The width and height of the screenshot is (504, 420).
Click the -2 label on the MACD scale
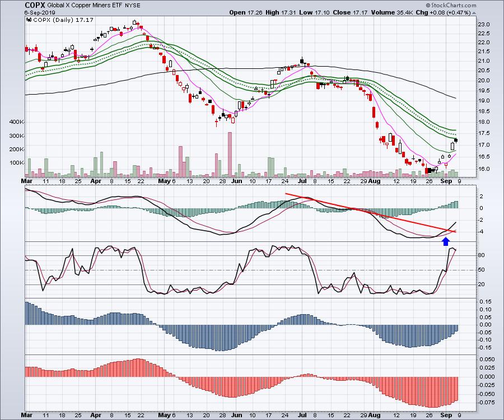point(480,220)
